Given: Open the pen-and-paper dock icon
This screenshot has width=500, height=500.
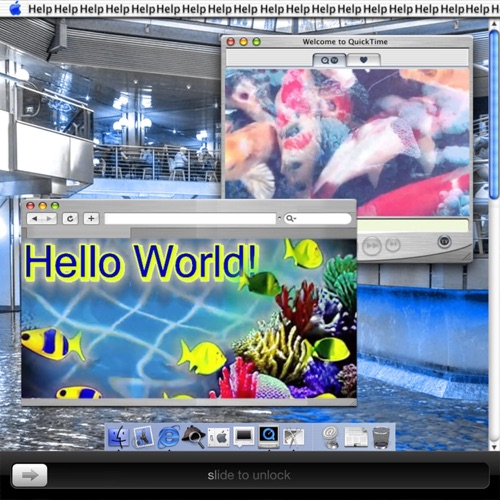Looking at the screenshot, I should click(x=294, y=437).
